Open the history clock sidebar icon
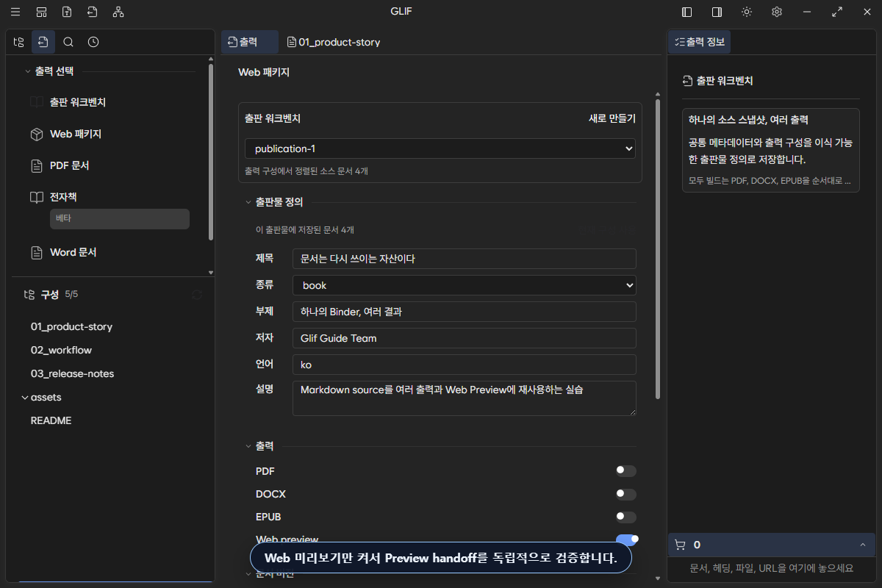Viewport: 882px width, 588px height. pos(93,42)
